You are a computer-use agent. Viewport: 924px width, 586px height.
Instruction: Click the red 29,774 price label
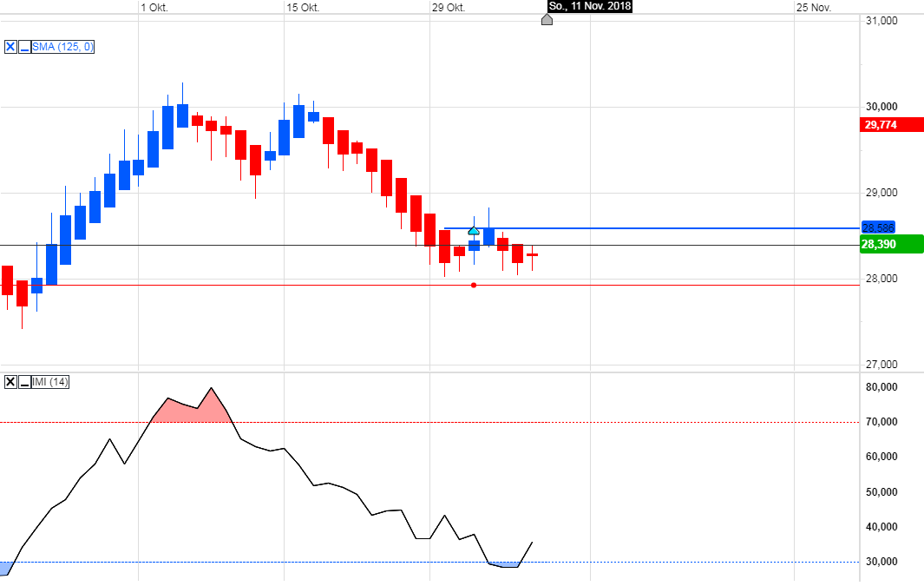(x=891, y=125)
